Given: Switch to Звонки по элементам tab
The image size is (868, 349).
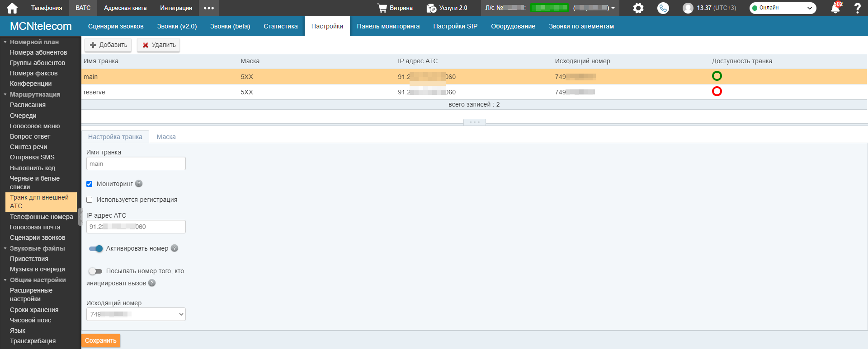Looking at the screenshot, I should (581, 26).
